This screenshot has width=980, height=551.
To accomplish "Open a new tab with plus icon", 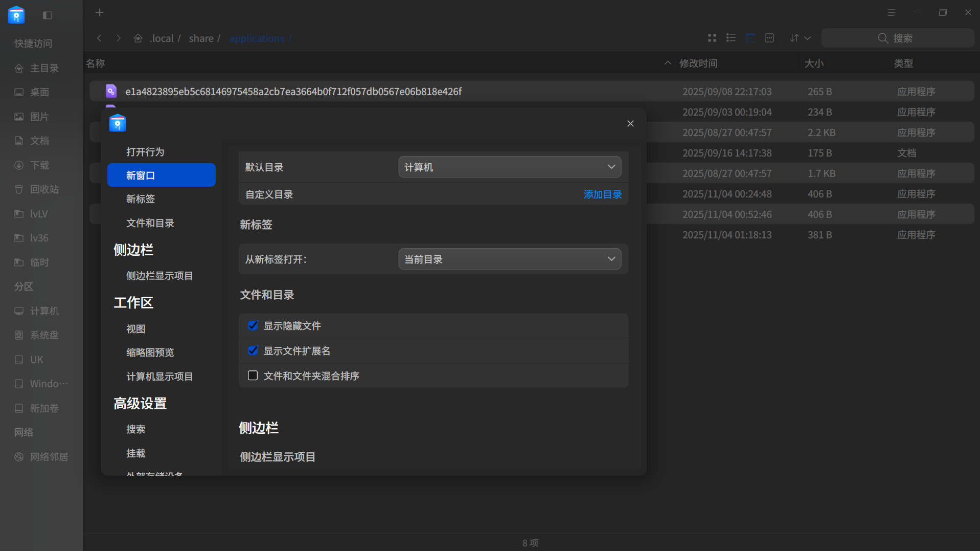I will pyautogui.click(x=99, y=13).
